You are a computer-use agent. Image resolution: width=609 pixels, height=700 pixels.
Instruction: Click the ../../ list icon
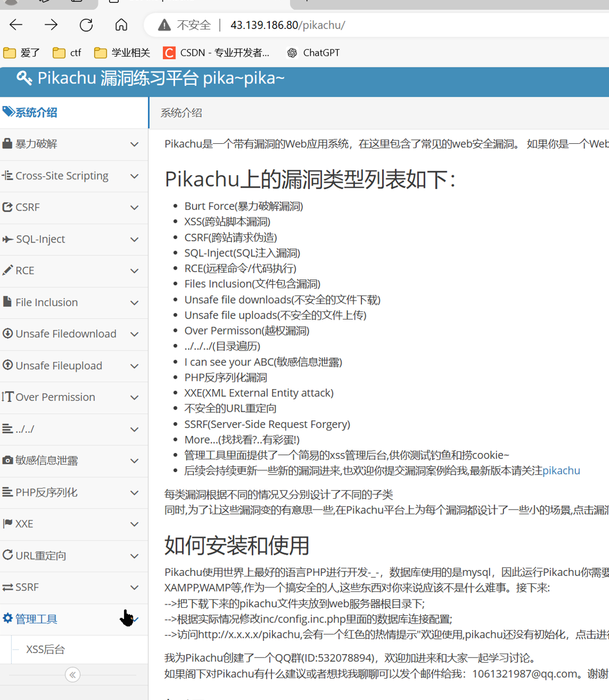pyautogui.click(x=8, y=429)
